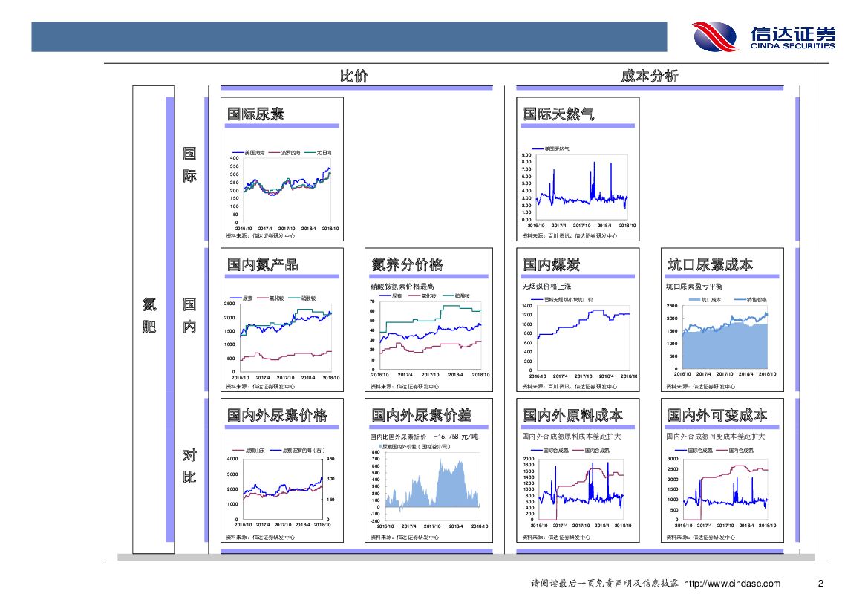Image resolution: width=868 pixels, height=614 pixels.
Task: Open the 国内氮产品 chart
Action: click(x=281, y=337)
